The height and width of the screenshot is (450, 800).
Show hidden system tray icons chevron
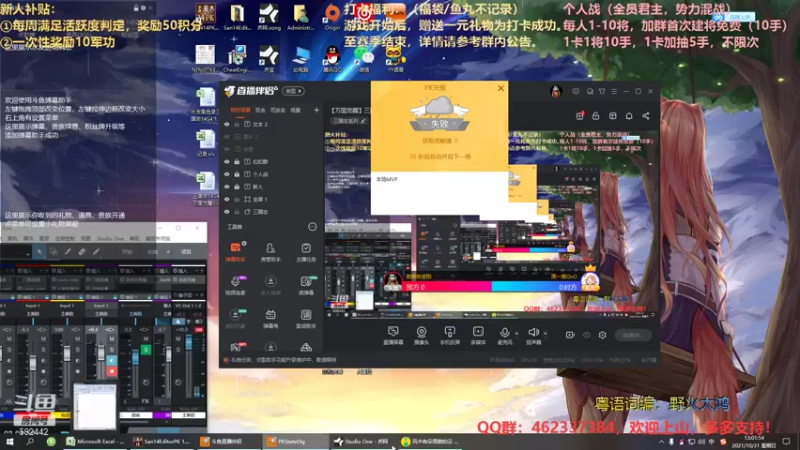(x=661, y=441)
